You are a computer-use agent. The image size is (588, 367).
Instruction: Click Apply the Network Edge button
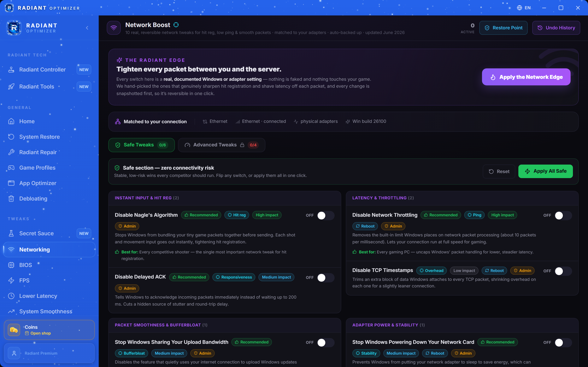[526, 77]
